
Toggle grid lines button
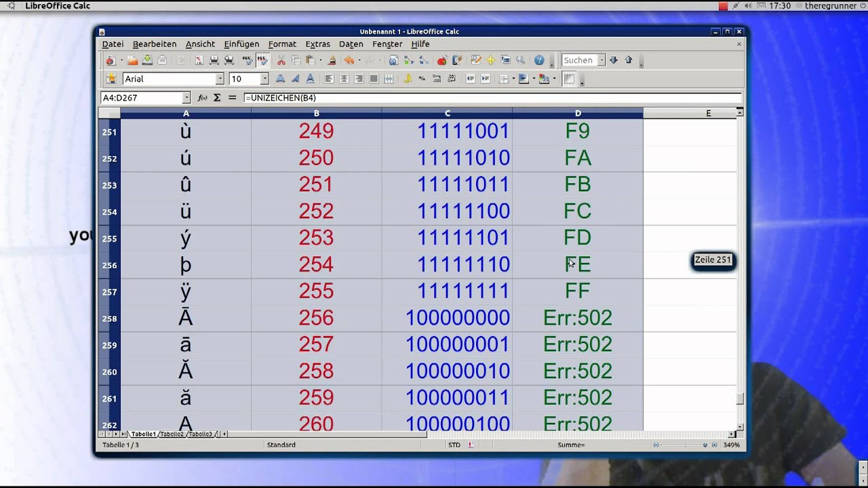pyautogui.click(x=569, y=79)
